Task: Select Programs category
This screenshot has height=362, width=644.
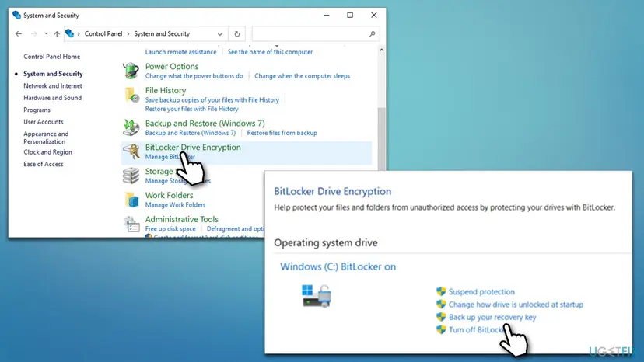Action: (x=37, y=110)
